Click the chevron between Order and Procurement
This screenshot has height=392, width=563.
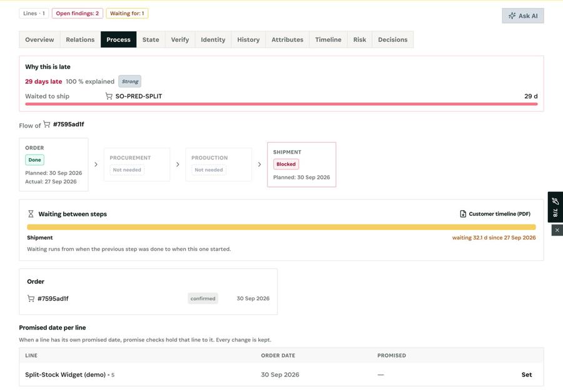tap(96, 164)
